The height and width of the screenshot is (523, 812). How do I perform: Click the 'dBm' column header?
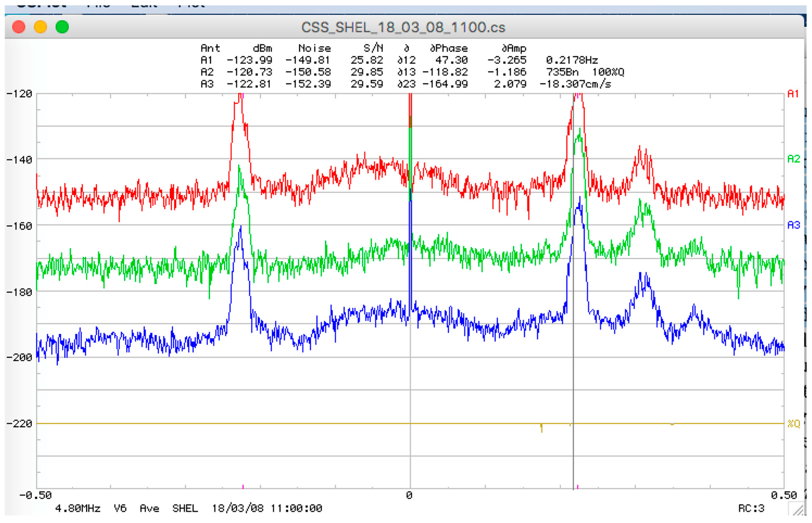262,49
